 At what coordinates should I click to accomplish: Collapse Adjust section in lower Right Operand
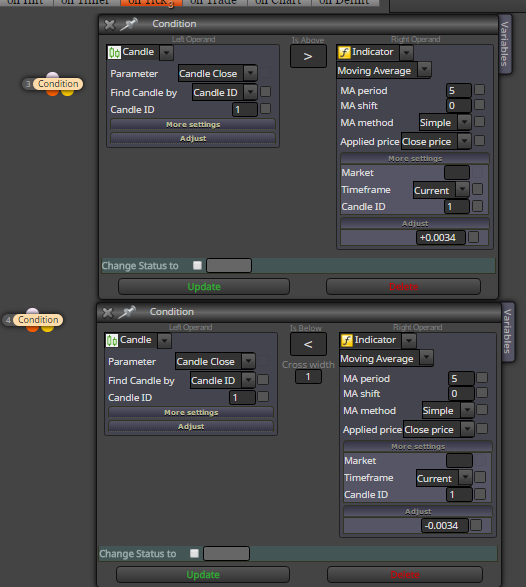(418, 511)
